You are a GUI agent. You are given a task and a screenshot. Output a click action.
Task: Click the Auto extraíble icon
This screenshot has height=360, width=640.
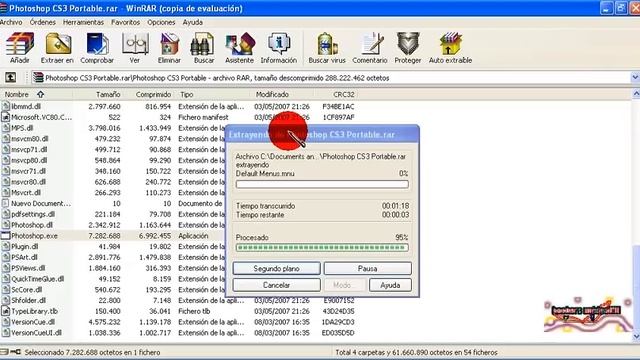coord(450,44)
